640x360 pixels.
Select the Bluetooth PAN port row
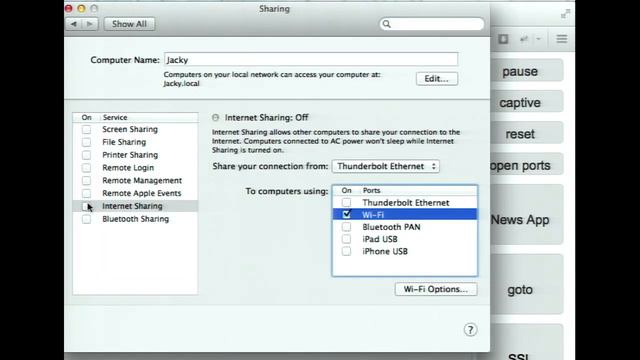tap(405, 227)
